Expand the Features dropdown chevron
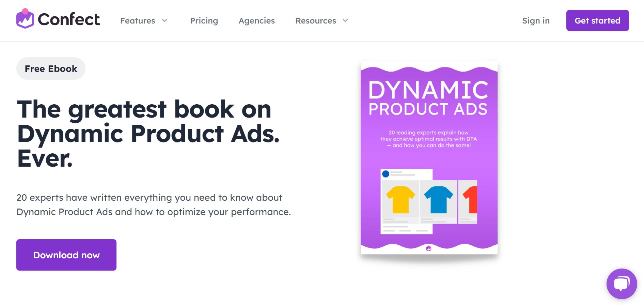This screenshot has height=305, width=644. tap(164, 21)
